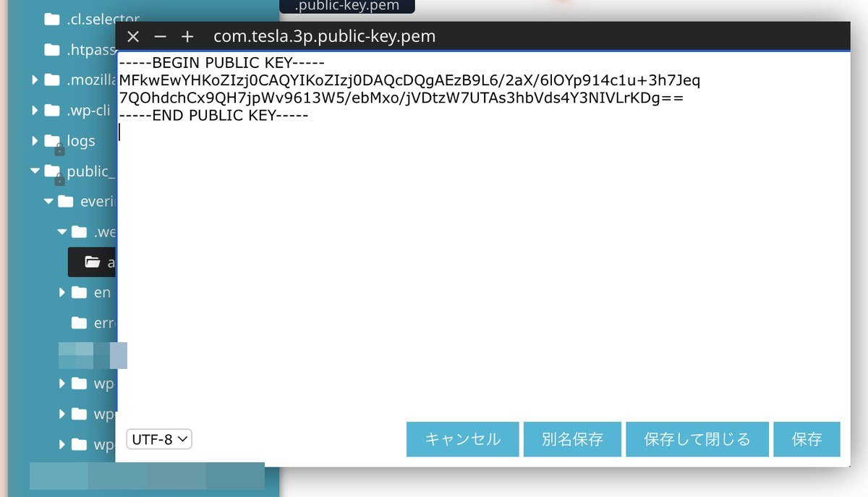Click the 保存 button
This screenshot has height=497, width=868.
[x=807, y=439]
